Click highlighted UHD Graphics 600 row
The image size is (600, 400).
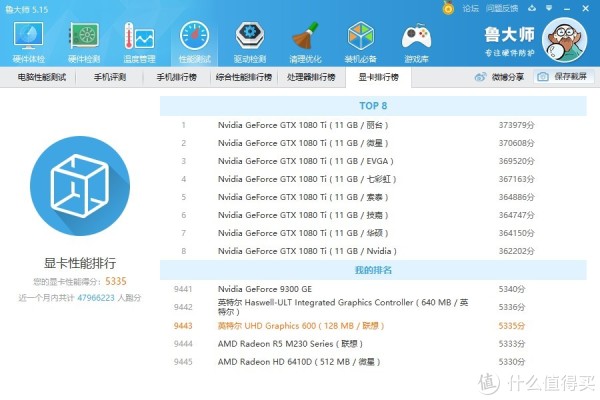tap(373, 326)
